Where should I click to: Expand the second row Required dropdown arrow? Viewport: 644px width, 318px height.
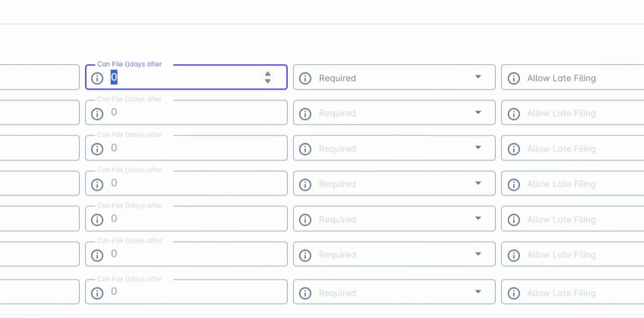[478, 112]
